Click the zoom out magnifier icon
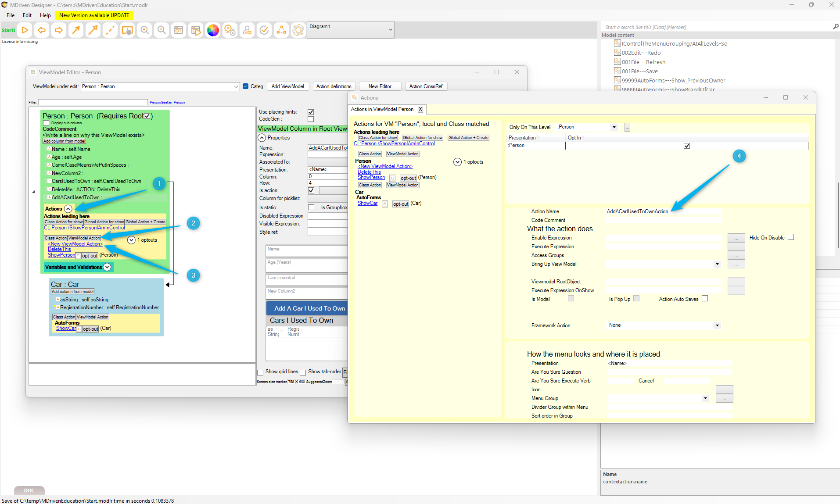 click(162, 30)
